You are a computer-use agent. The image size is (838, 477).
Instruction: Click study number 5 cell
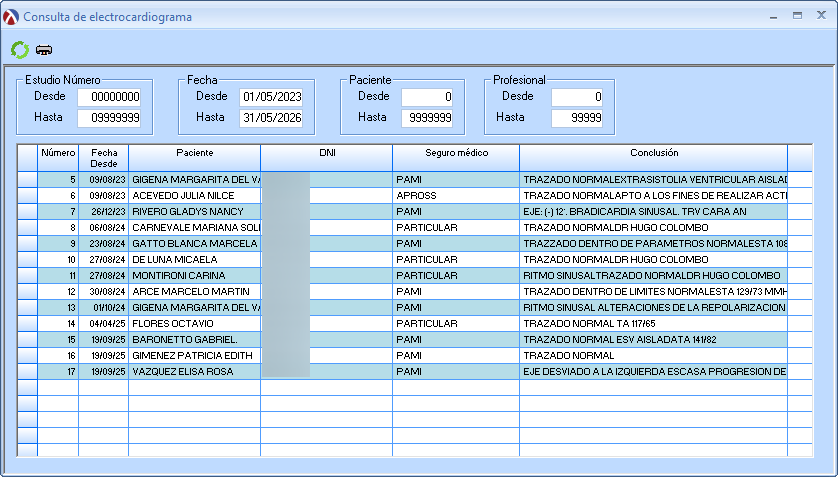pos(58,179)
